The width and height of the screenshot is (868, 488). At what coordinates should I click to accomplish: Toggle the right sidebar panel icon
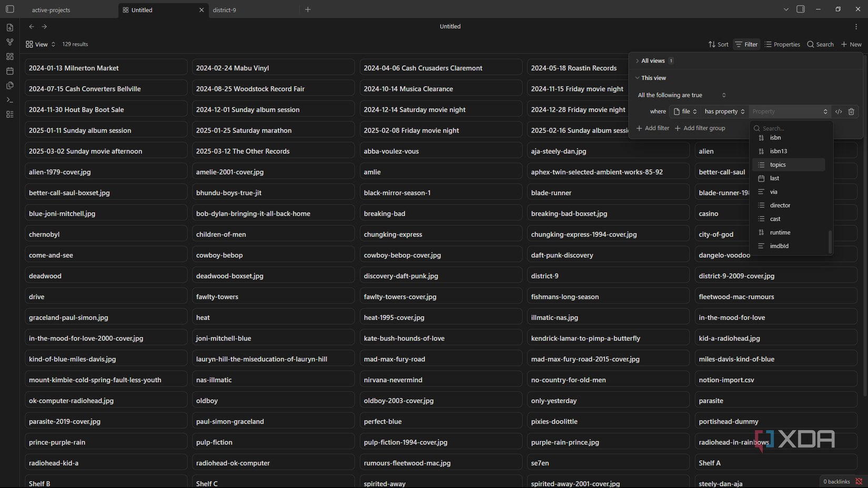(801, 9)
